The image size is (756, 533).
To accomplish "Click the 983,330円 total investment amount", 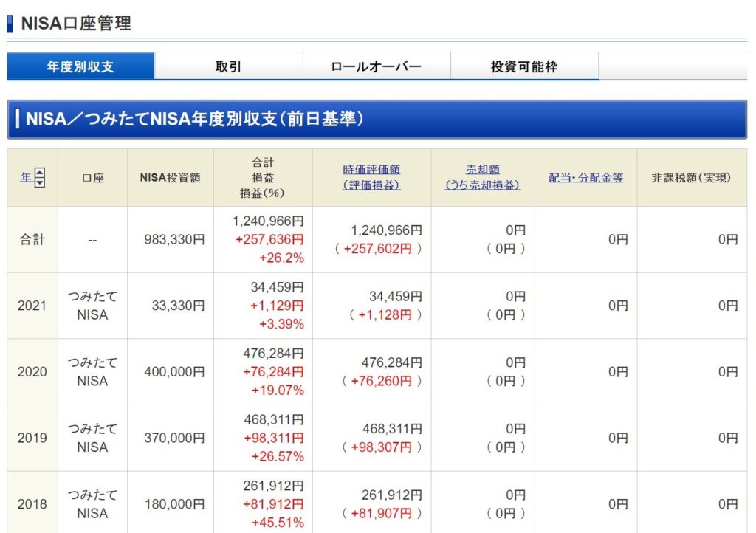I will click(x=173, y=239).
